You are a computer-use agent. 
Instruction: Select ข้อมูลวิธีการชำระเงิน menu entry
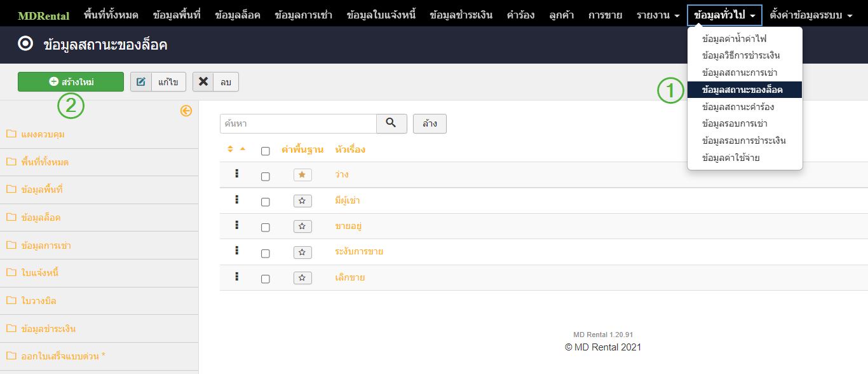pos(745,55)
